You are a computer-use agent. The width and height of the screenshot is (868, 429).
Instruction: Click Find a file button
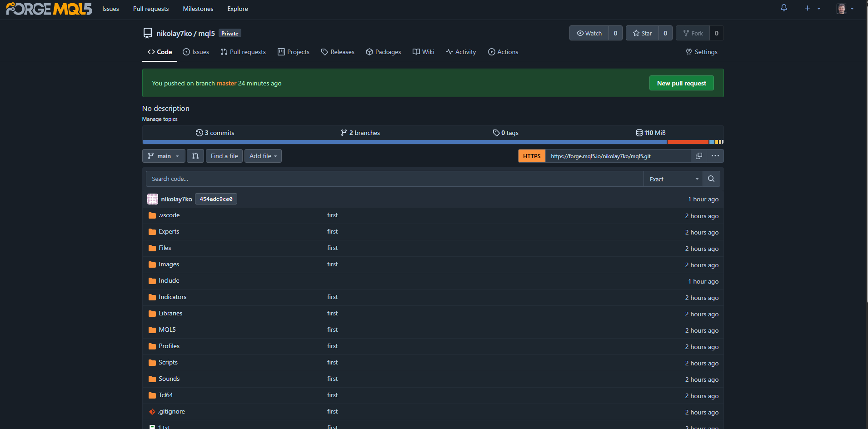click(224, 156)
